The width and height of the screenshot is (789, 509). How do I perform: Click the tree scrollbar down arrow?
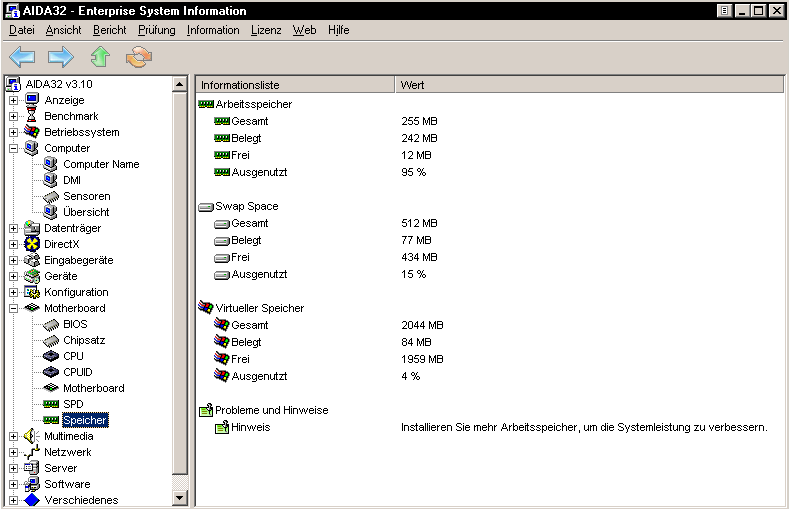point(180,498)
